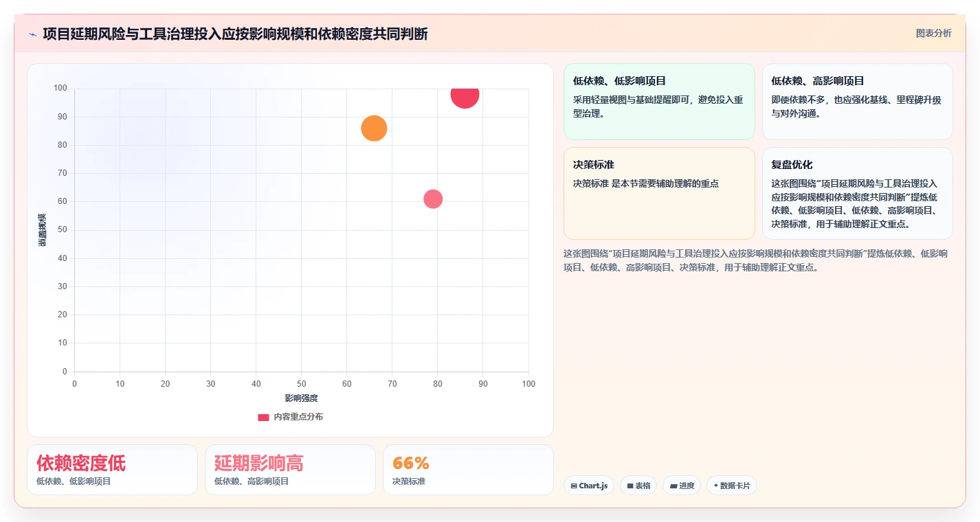The width and height of the screenshot is (980, 522).
Task: Click the red legend color swatch
Action: 263,417
